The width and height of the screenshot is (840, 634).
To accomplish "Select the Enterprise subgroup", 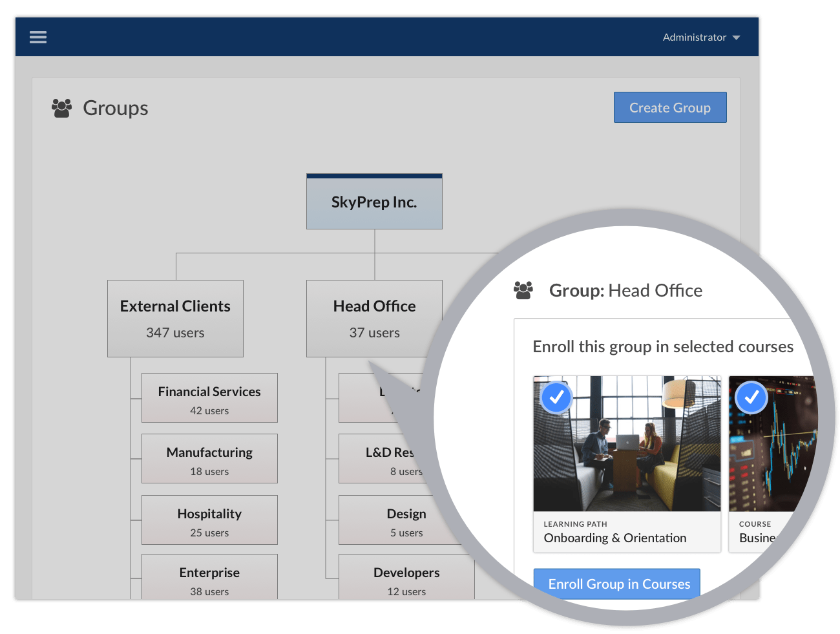I will (x=209, y=579).
